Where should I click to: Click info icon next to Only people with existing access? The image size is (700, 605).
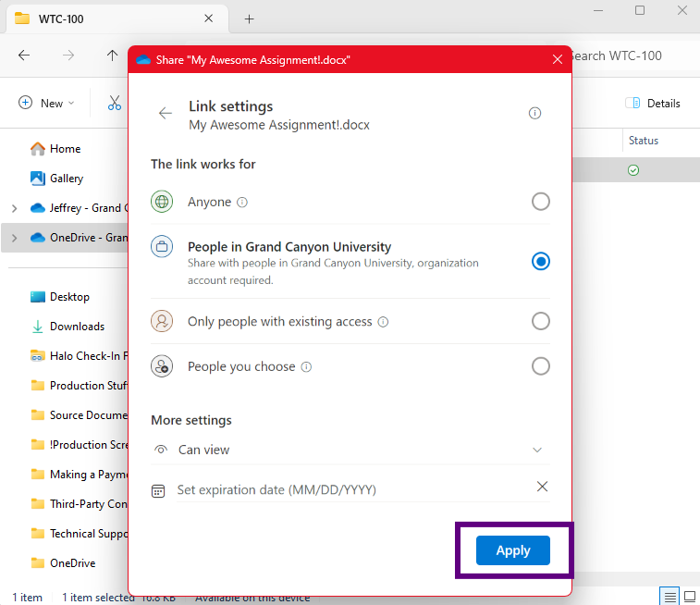coord(383,322)
